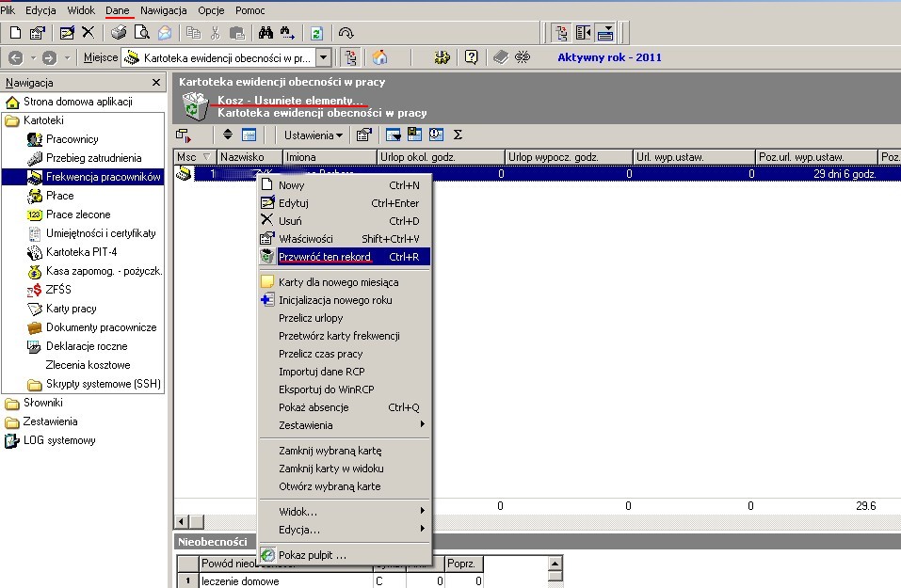Open LOG systemowy in navigation
The height and width of the screenshot is (588, 901).
pyautogui.click(x=59, y=440)
